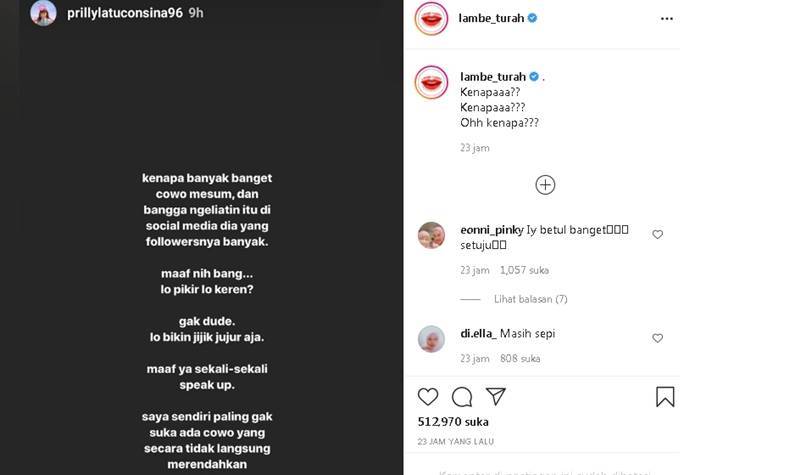Like eonni_pinky's comment
Image resolution: width=800 pixels, height=475 pixels.
[x=657, y=234]
